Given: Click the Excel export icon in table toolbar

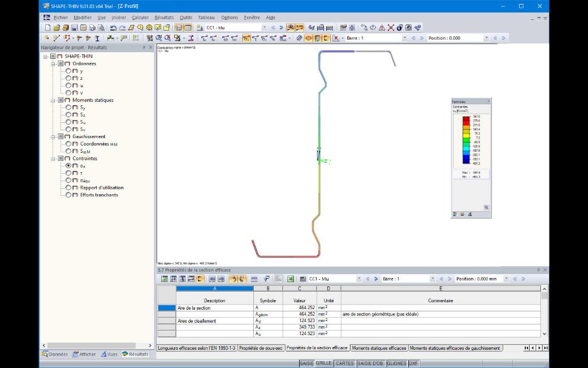Looking at the screenshot, I should [290, 279].
